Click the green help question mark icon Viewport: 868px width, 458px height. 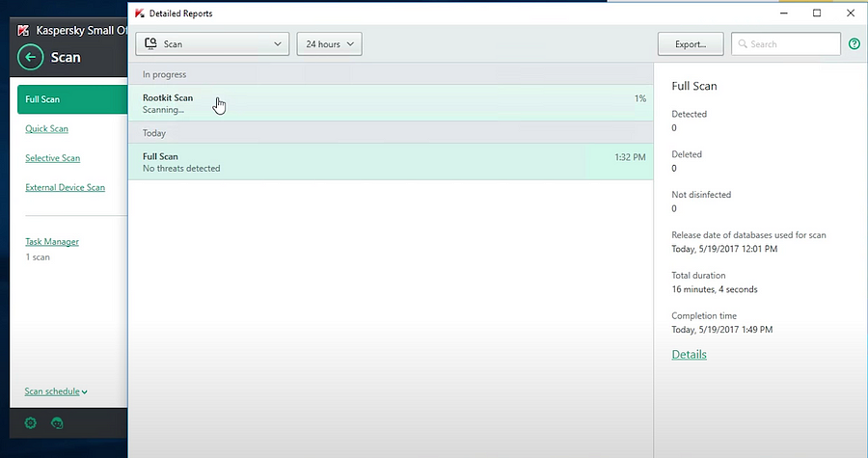pos(854,43)
